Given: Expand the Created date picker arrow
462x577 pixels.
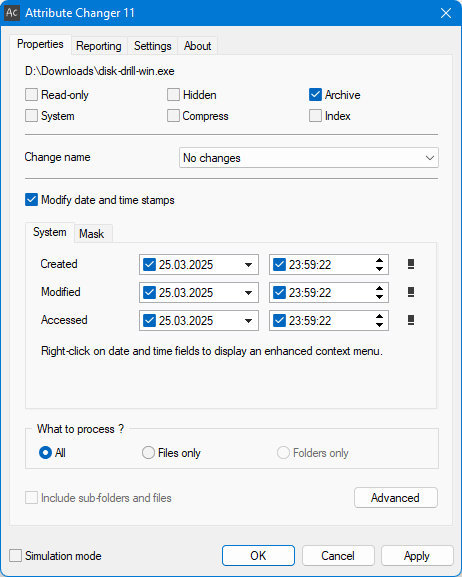Looking at the screenshot, I should tap(248, 265).
